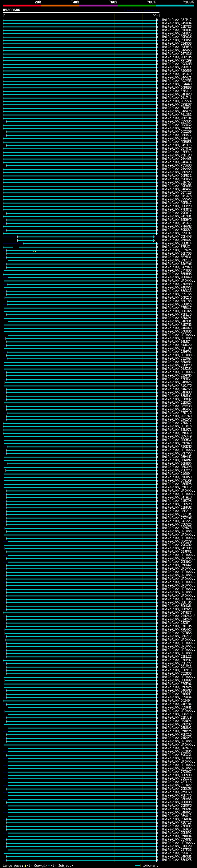Open hit UniRef100_B9HDC5

176,33
